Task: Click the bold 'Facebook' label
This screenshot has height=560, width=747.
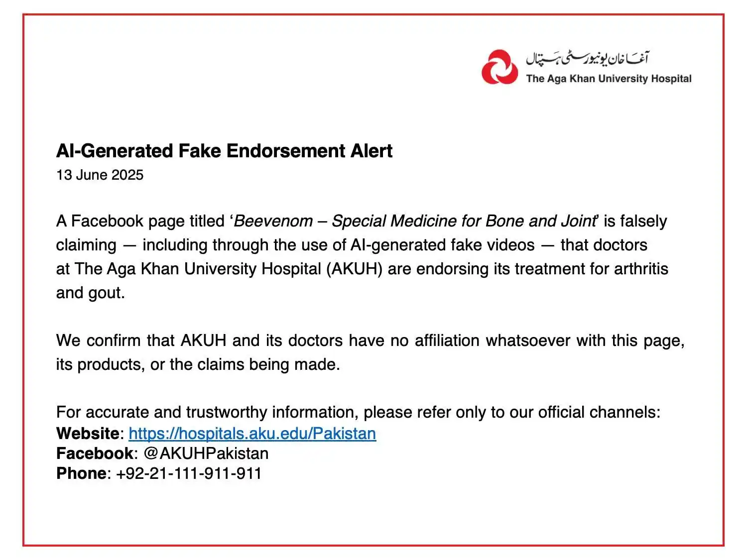Action: (x=95, y=453)
